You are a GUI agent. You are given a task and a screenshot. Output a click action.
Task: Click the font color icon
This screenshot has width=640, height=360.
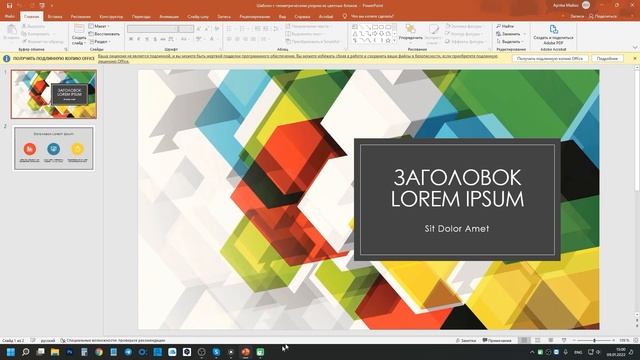212,39
